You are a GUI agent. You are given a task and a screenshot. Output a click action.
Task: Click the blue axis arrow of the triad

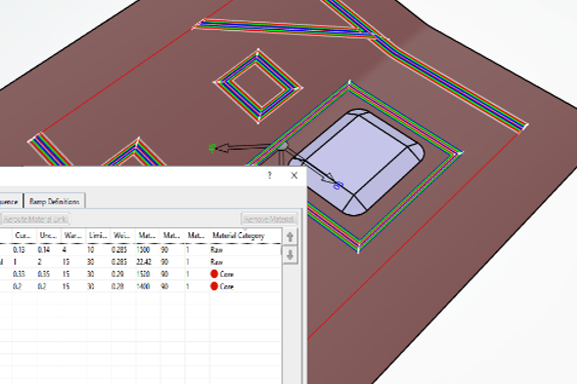[330, 178]
